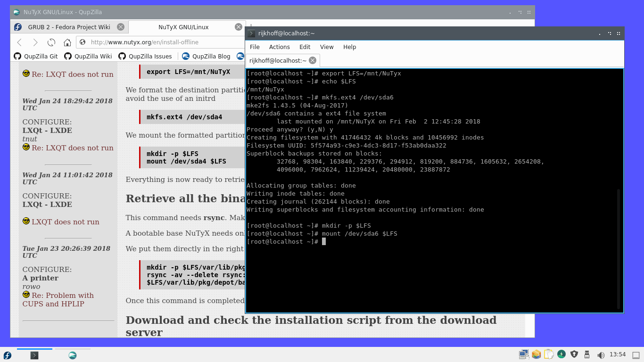Open the network connections tray icon

click(x=523, y=354)
